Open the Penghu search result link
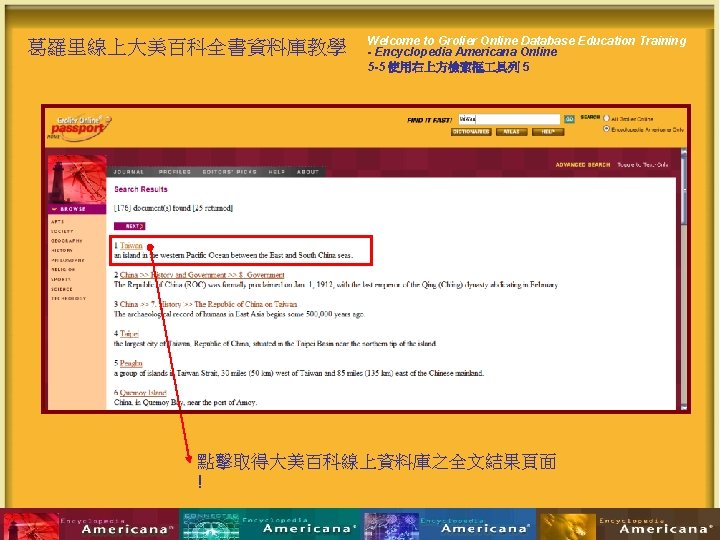Screen dimensions: 720x540 (x=131, y=363)
